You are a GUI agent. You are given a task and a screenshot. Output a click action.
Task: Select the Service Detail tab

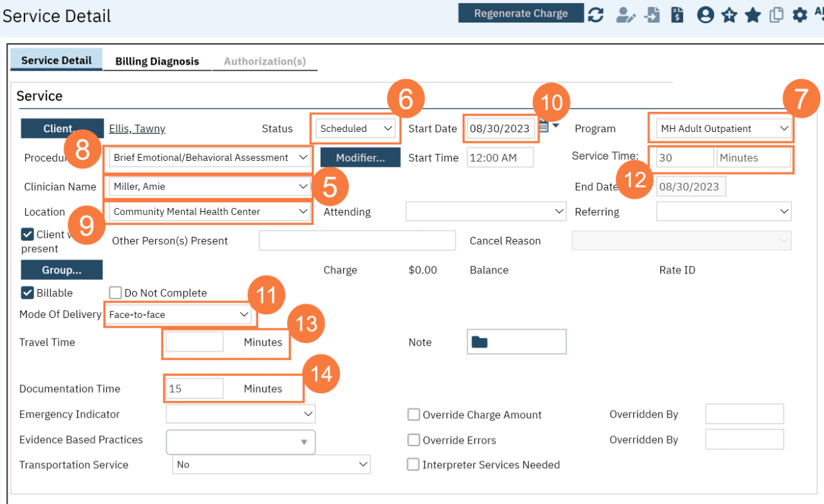(57, 61)
